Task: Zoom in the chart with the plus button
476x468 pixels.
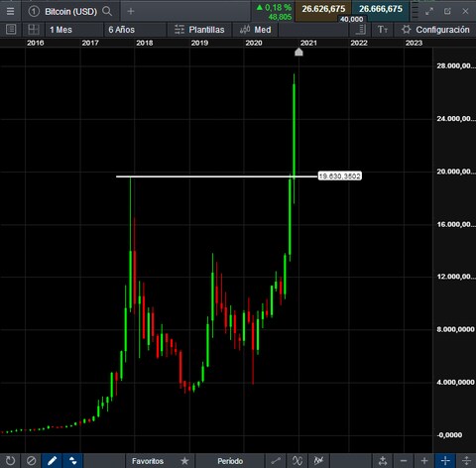Action: [x=424, y=461]
